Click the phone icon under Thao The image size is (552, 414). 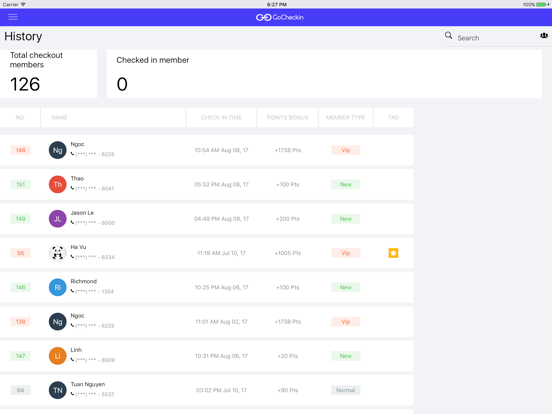72,188
